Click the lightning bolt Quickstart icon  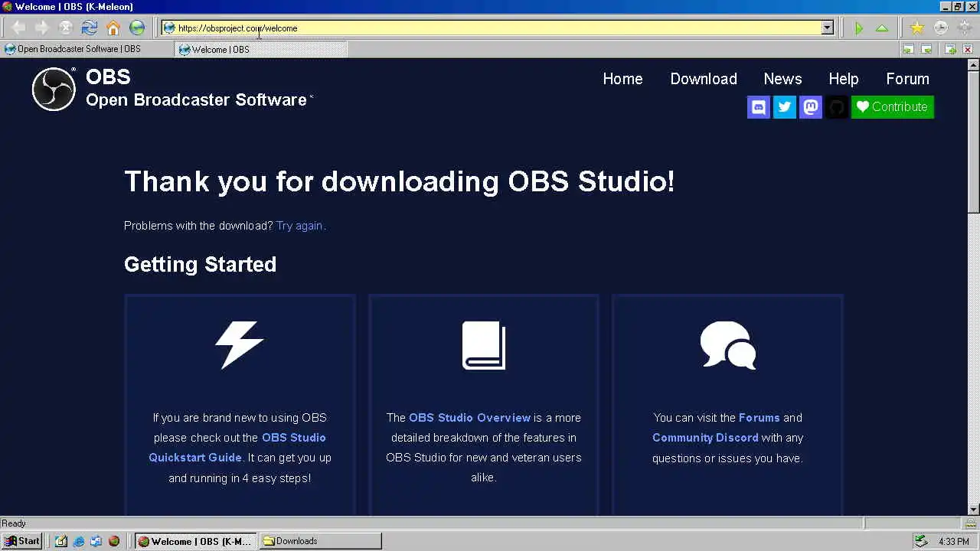coord(240,345)
